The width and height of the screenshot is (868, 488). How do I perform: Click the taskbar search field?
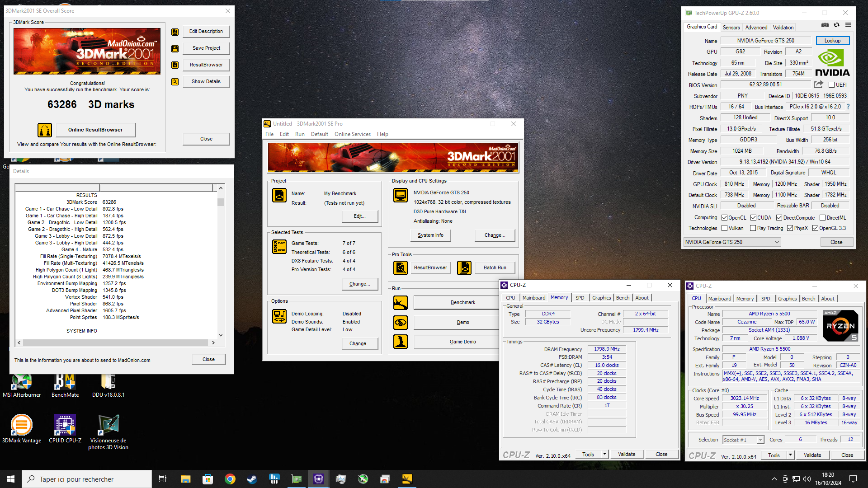pyautogui.click(x=87, y=479)
